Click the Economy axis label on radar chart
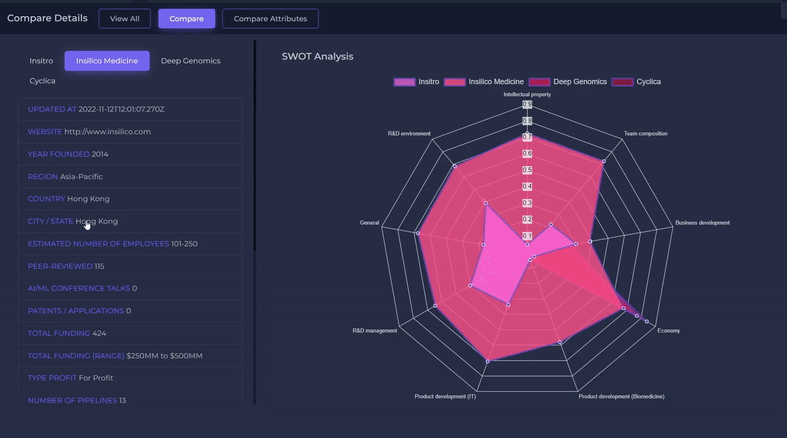 tap(668, 330)
